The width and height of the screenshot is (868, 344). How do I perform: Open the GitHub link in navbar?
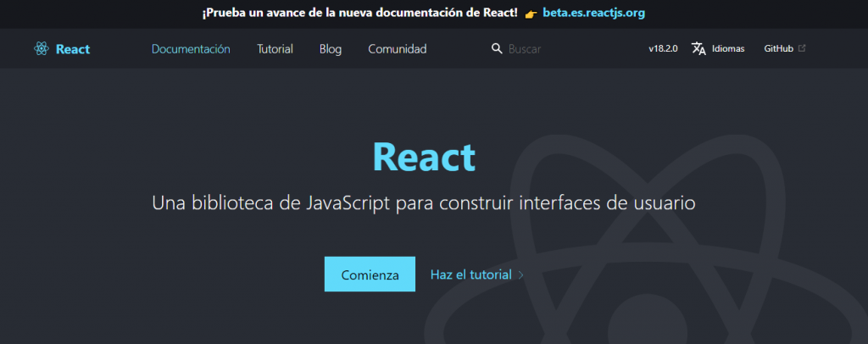coord(778,49)
